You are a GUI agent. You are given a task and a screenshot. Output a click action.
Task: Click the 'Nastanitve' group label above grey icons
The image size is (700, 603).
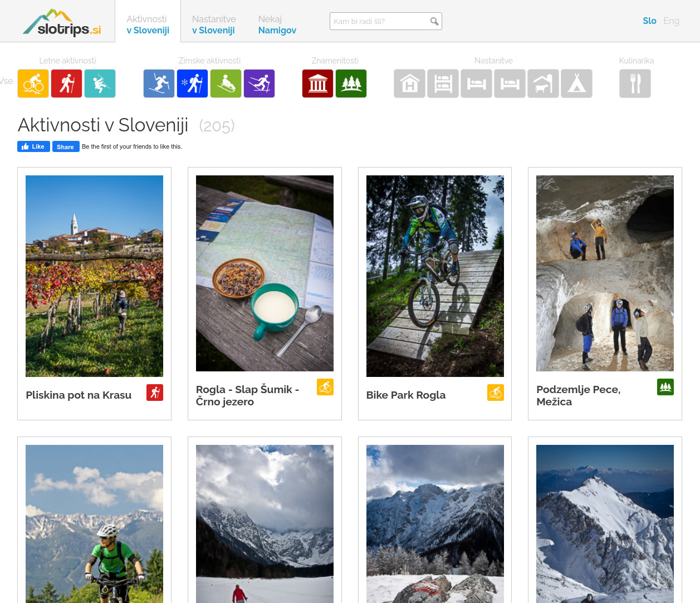click(x=493, y=61)
